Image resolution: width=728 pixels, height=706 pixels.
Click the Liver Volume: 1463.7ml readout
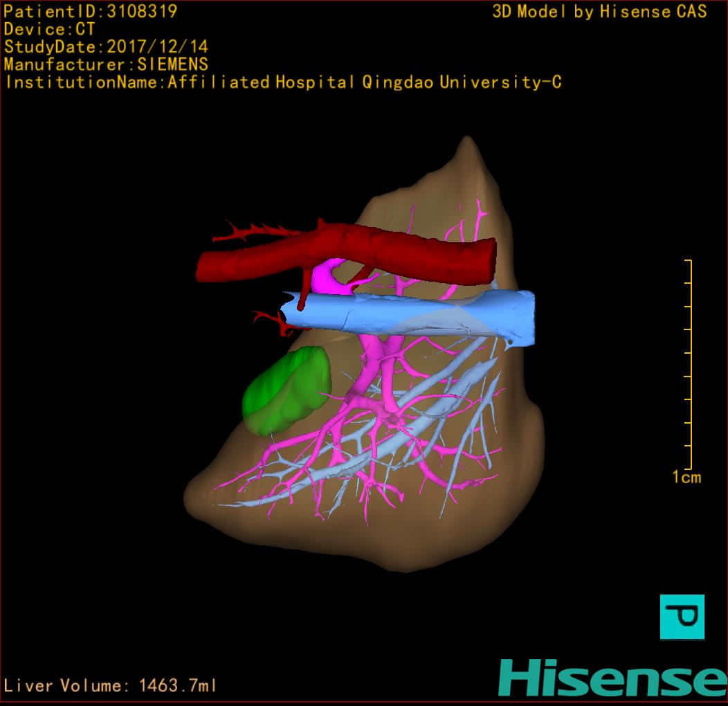[109, 685]
